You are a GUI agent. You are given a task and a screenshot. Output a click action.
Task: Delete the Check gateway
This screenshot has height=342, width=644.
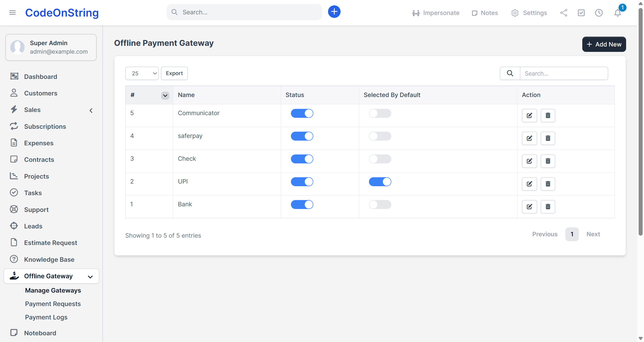(548, 161)
